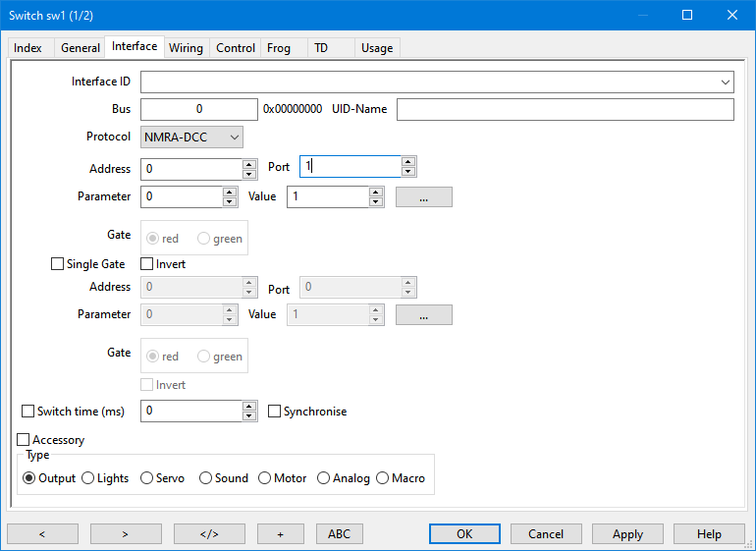Open the XML '</>' editor button
The image size is (756, 551).
[x=209, y=533]
